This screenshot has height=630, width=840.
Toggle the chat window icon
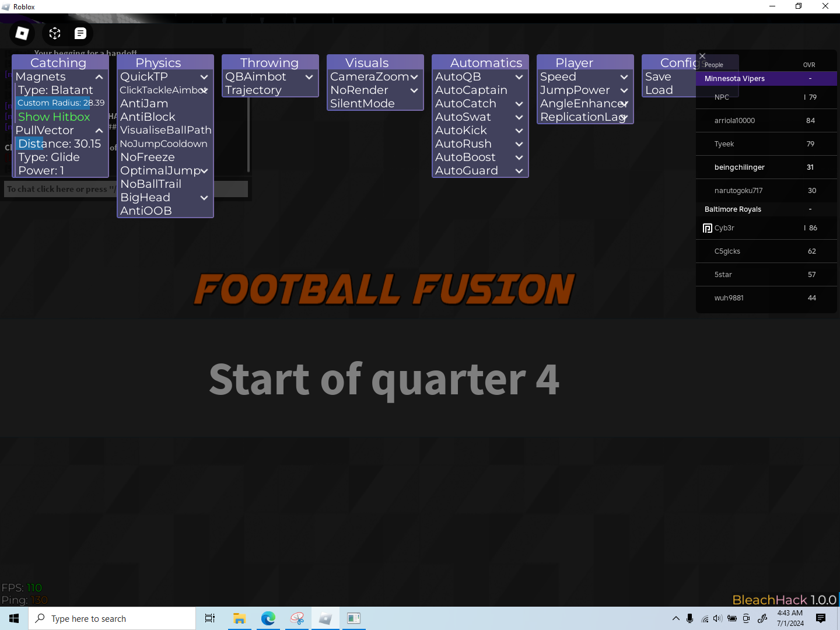tap(80, 33)
